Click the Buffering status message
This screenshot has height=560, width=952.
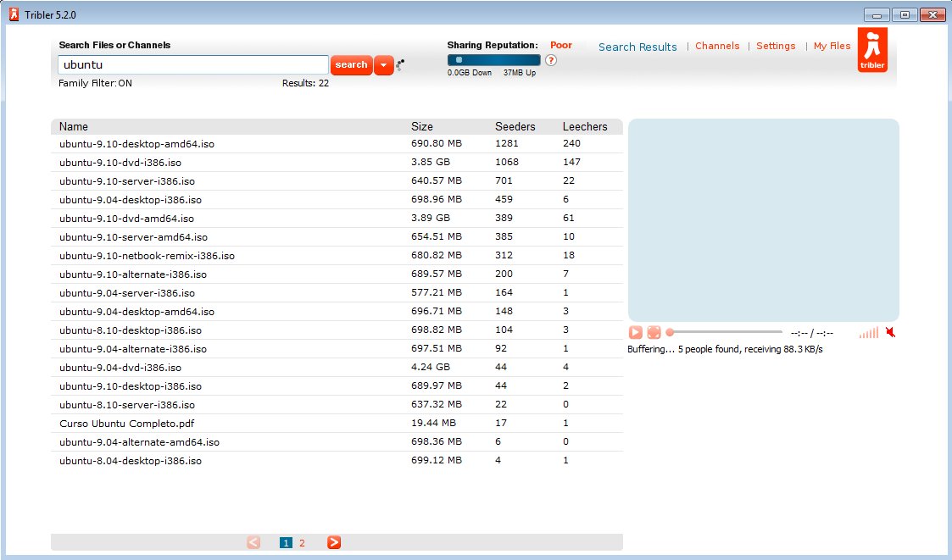tap(725, 349)
